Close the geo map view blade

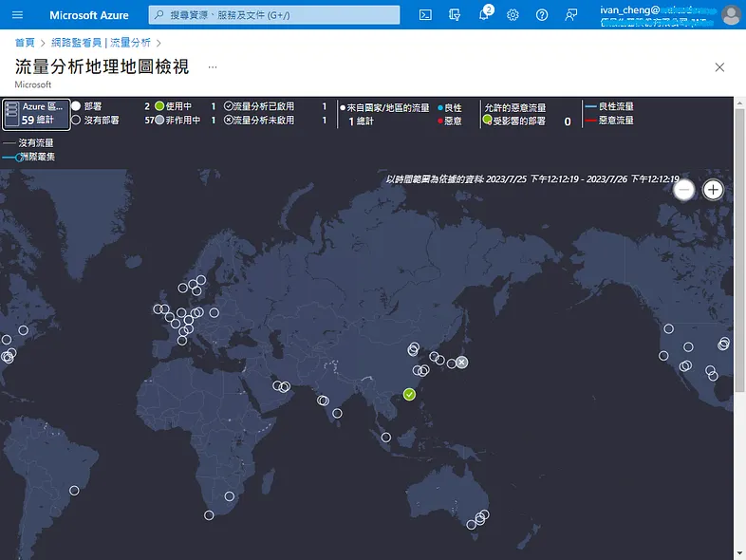(x=719, y=67)
